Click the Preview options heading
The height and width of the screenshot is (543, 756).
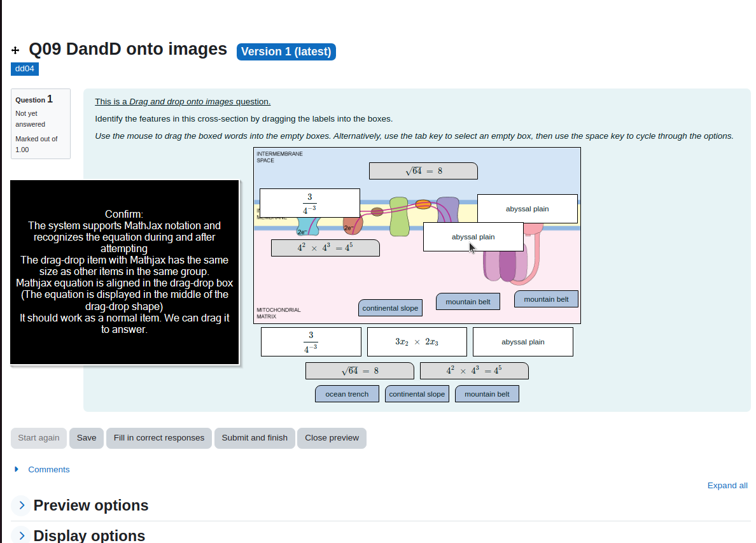pyautogui.click(x=90, y=505)
